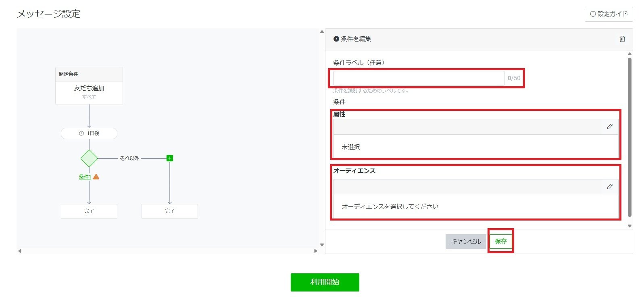
Task: Open the 設定ガイド
Action: click(609, 14)
